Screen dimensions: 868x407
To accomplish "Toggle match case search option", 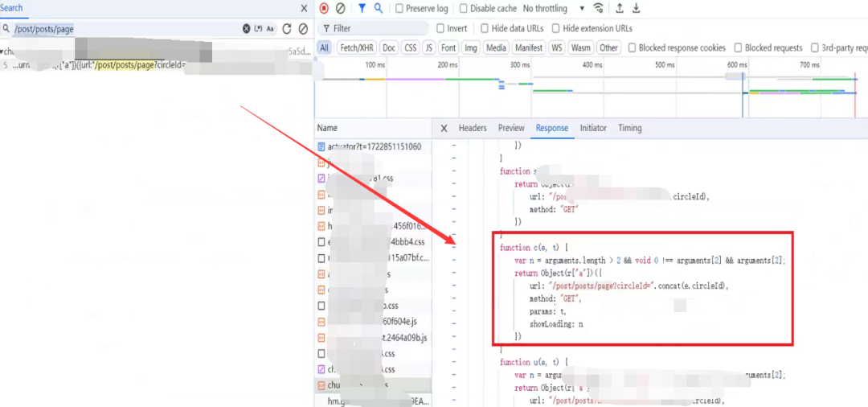I will (x=270, y=29).
